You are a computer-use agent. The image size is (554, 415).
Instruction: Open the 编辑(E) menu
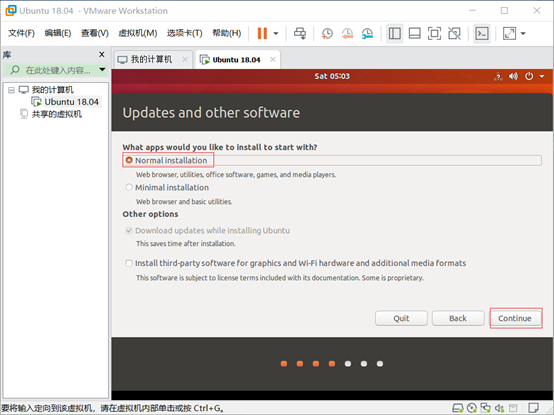coord(58,33)
